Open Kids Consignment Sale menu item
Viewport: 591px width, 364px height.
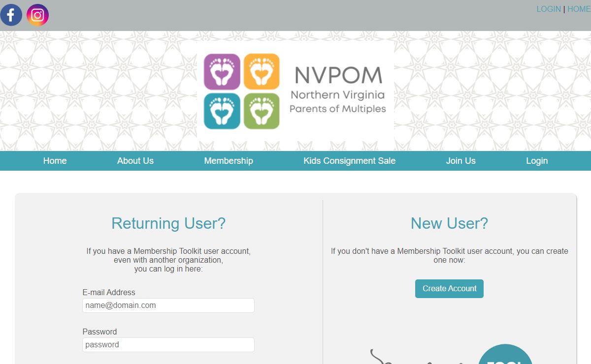point(350,161)
